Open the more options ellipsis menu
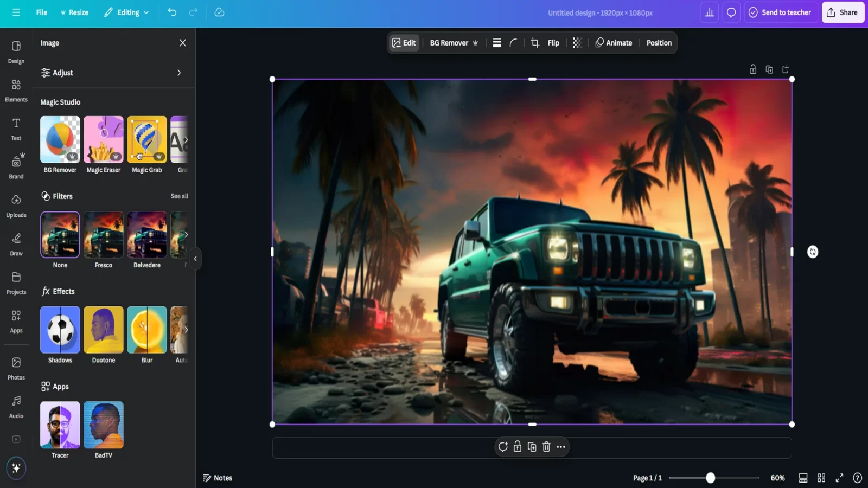This screenshot has height=488, width=868. pos(561,447)
